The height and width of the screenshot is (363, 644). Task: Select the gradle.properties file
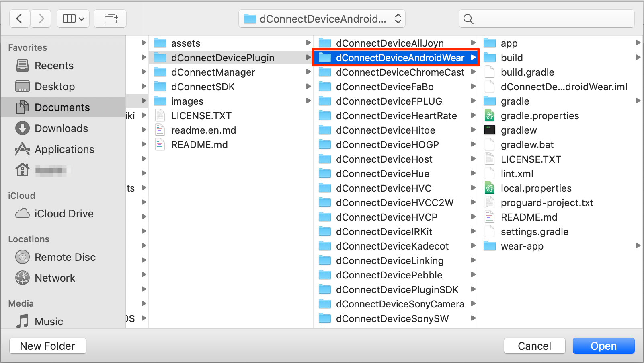click(x=539, y=116)
